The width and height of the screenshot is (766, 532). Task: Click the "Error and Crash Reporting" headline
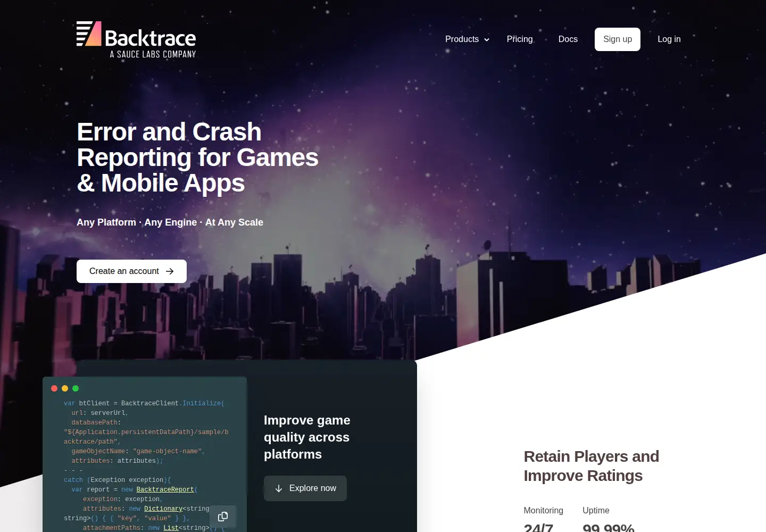197,157
